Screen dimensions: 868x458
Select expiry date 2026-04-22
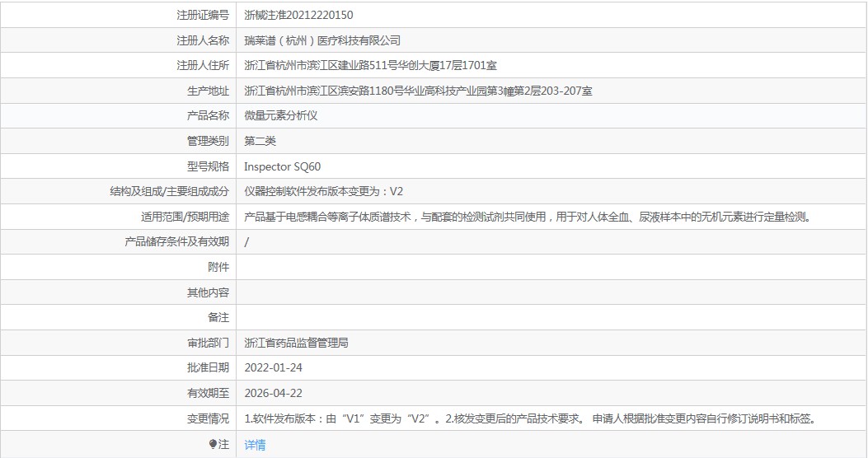[x=274, y=393]
